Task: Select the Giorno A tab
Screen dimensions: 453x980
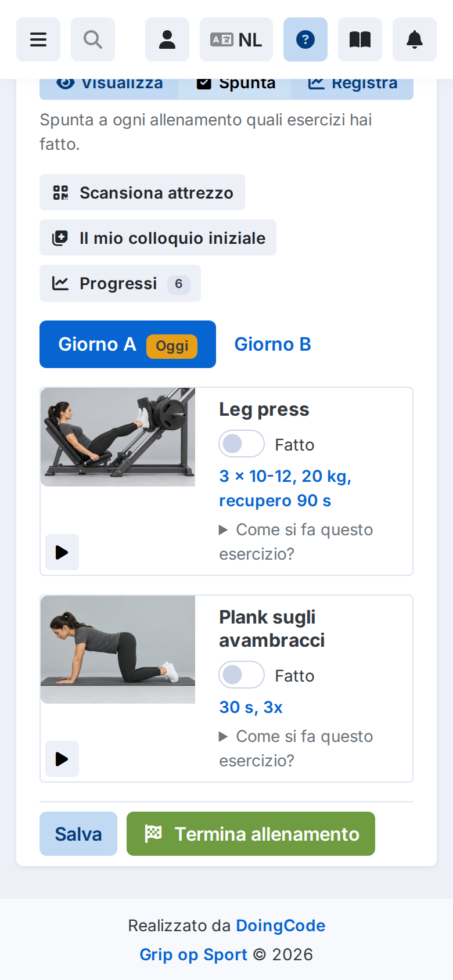Action: pos(128,344)
